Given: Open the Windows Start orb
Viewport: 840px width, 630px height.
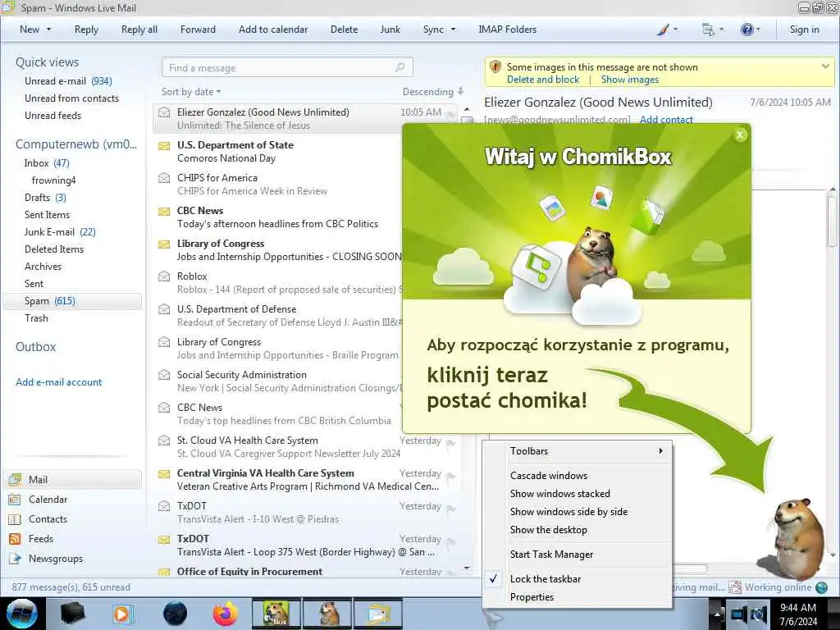Looking at the screenshot, I should tap(21, 614).
